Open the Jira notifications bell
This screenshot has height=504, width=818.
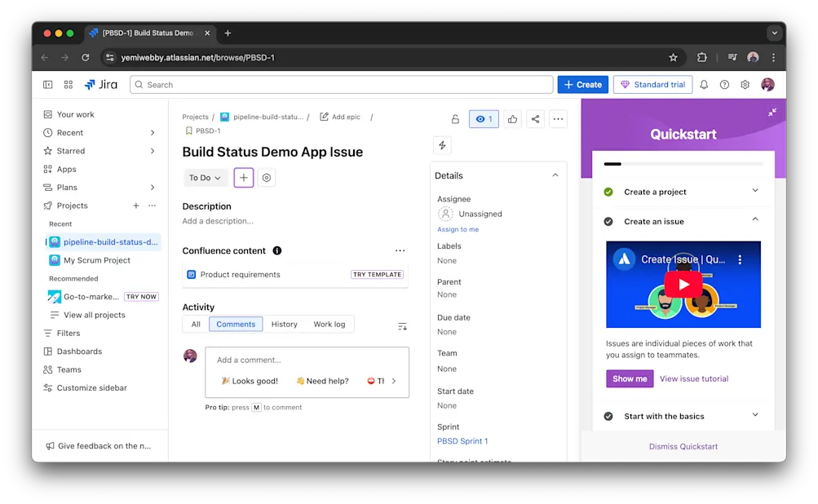pos(703,84)
